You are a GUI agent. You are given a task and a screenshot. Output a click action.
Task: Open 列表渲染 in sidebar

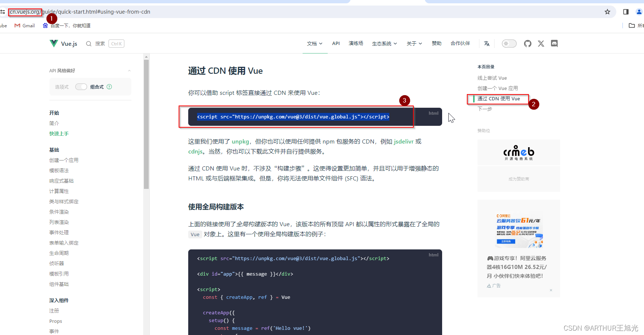click(59, 222)
